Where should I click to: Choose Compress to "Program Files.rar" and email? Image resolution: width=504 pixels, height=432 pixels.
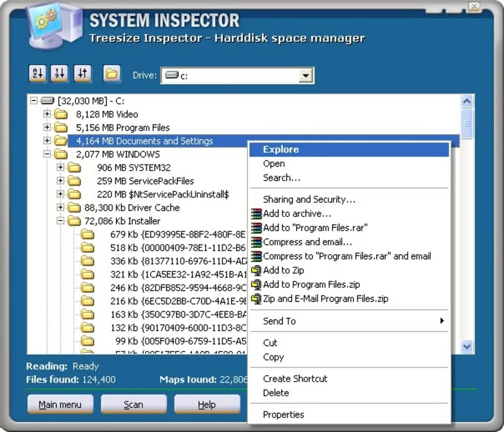click(x=349, y=256)
